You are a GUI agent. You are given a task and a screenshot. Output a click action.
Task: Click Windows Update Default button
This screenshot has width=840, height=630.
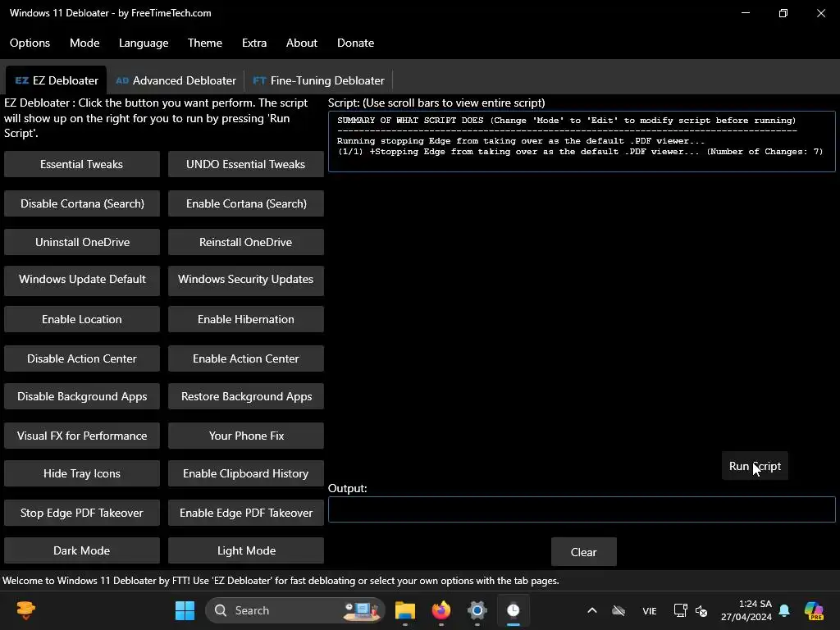pos(81,281)
